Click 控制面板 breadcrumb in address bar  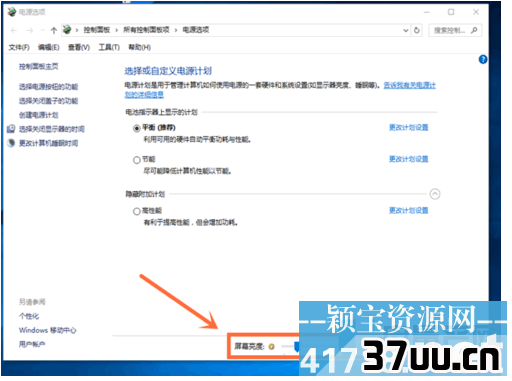(x=97, y=30)
